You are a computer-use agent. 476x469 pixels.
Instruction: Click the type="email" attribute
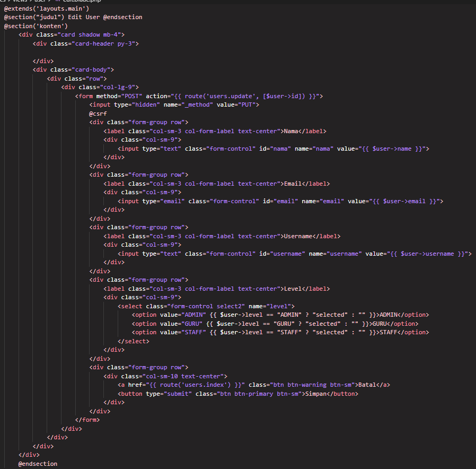163,202
